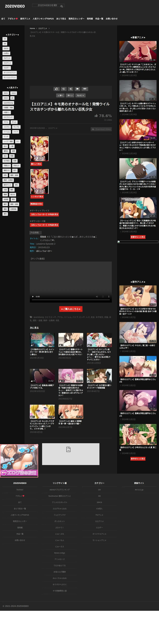Select the 2021 popular tag
Image resolution: width=159 pixels, height=644 pixels.
point(6,93)
